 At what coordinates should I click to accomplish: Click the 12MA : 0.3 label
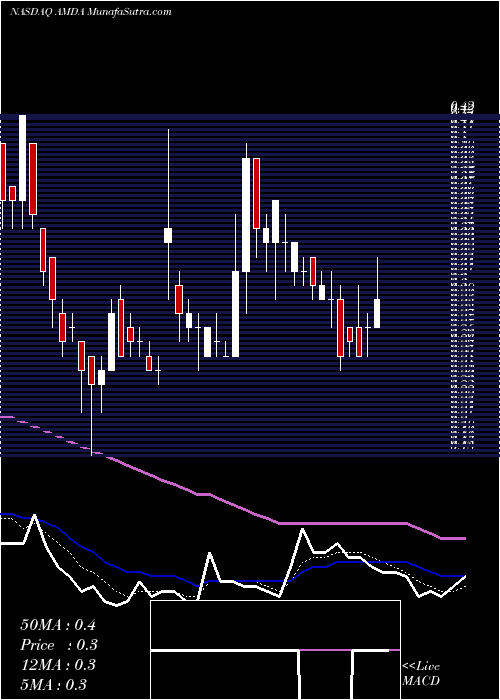(58, 665)
